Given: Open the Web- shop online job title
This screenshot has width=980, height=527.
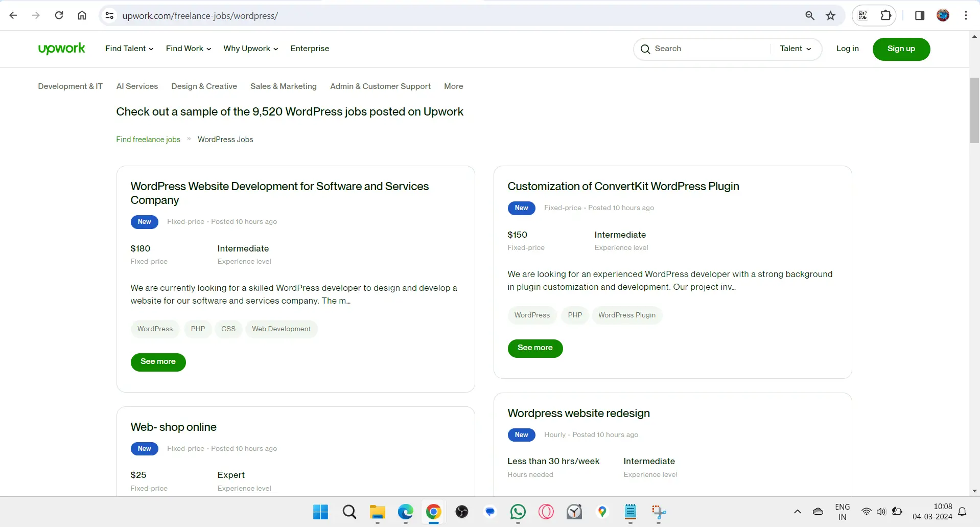Looking at the screenshot, I should pyautogui.click(x=173, y=427).
